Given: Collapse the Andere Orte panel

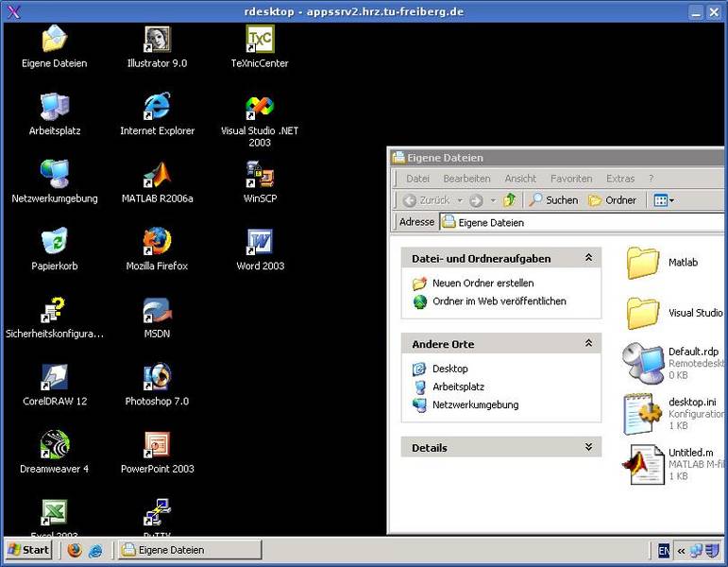Looking at the screenshot, I should point(588,343).
